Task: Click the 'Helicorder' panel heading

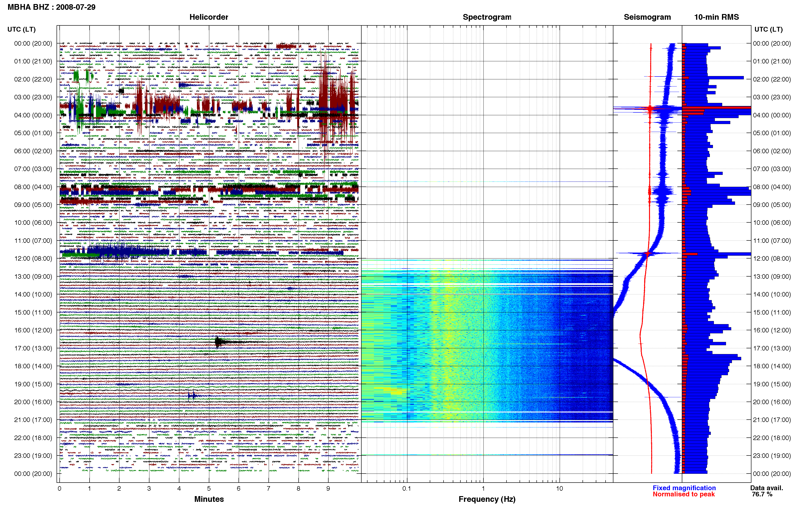Action: tap(209, 17)
